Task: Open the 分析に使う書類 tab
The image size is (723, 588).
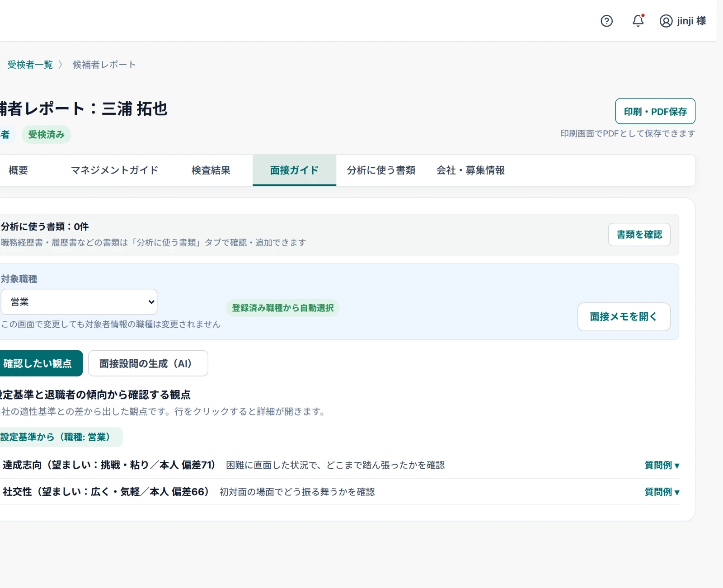Action: [x=381, y=170]
